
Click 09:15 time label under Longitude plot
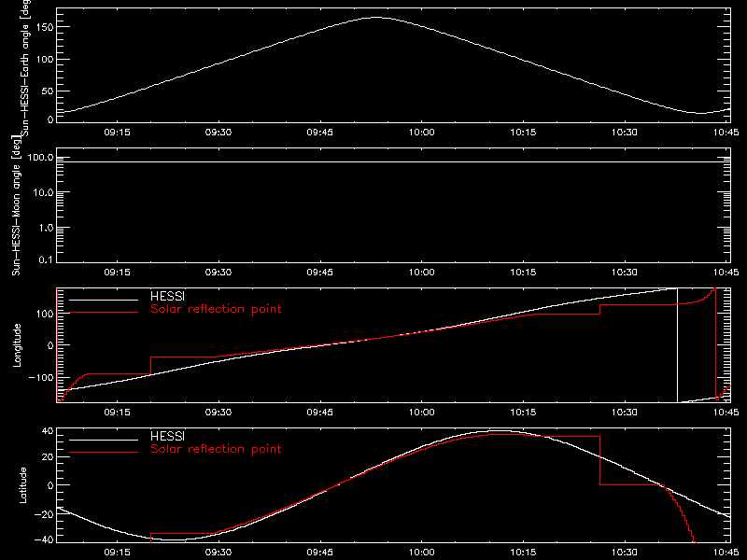click(x=118, y=413)
